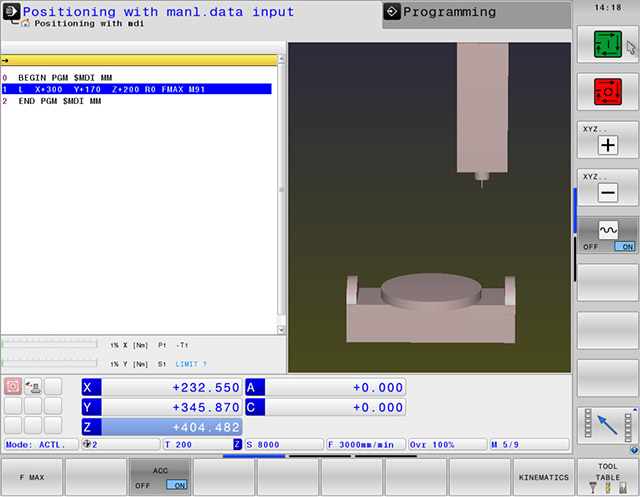640x497 pixels.
Task: Click the blue Z tool-axis badge
Action: pyautogui.click(x=238, y=444)
